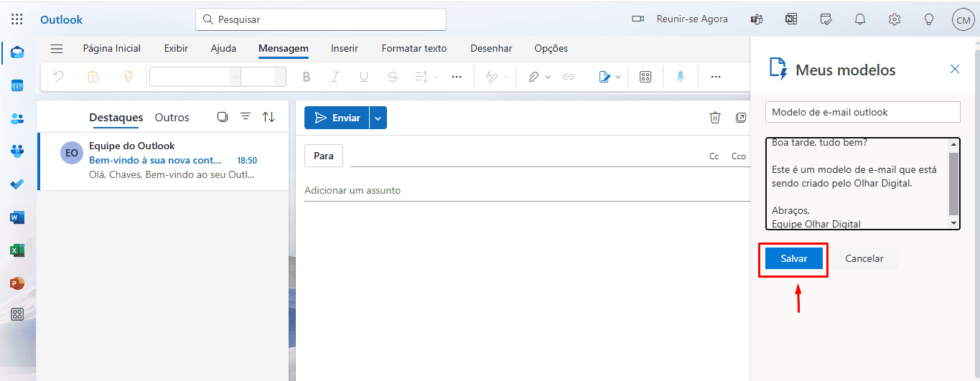
Task: Open Equipe do Outlook email
Action: click(163, 162)
